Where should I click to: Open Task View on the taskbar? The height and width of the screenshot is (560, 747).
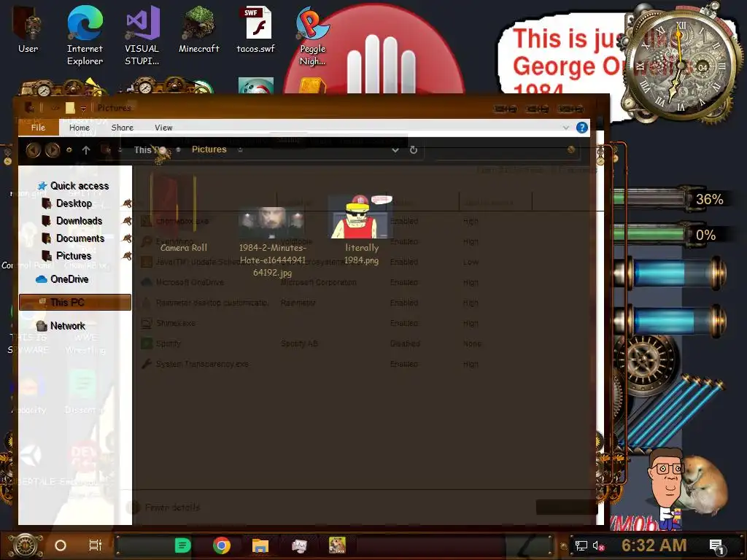(x=96, y=545)
